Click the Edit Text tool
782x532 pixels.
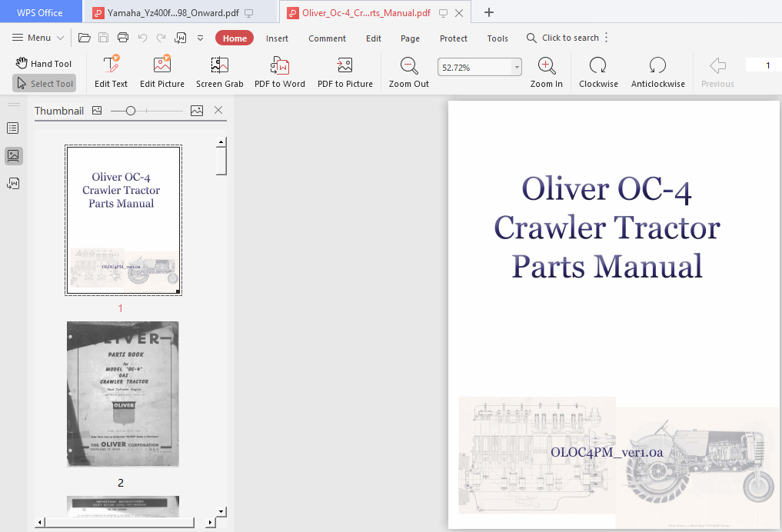click(111, 71)
